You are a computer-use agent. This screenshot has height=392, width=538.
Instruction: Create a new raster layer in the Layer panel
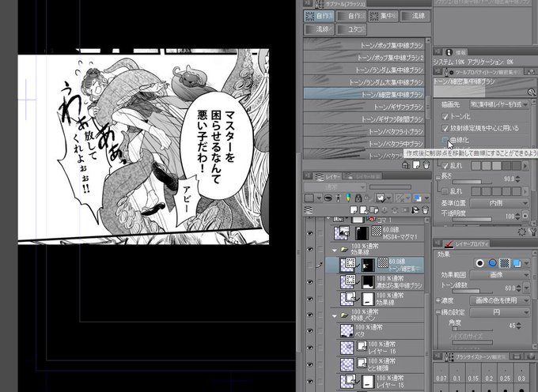(354, 209)
